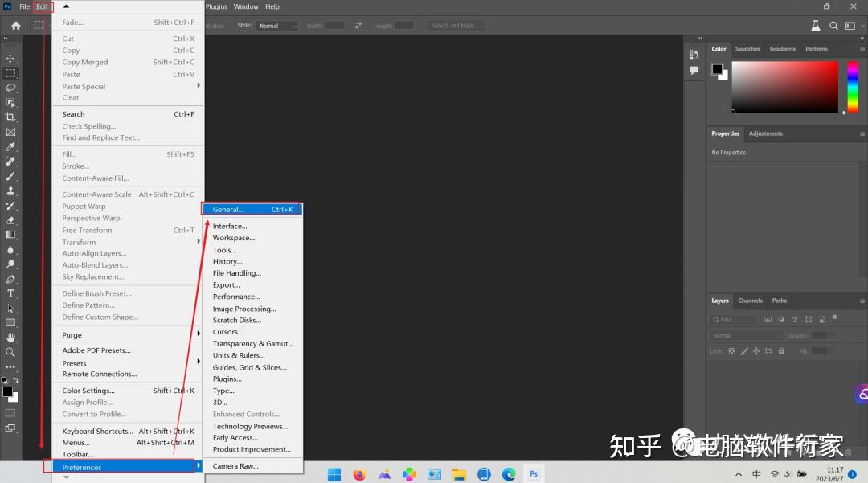Click the search magnifier in top right
Screen dimensions: 868x483
click(833, 26)
